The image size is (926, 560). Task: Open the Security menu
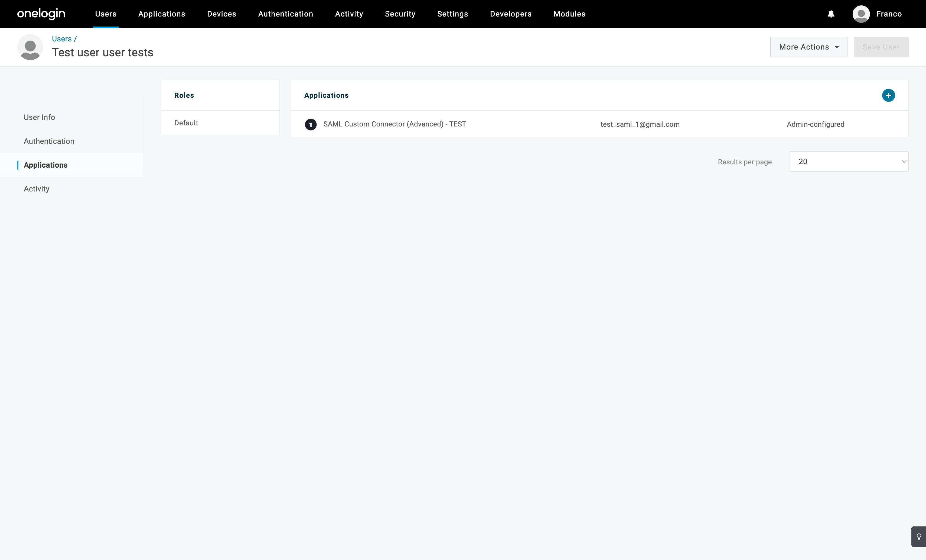(x=400, y=14)
